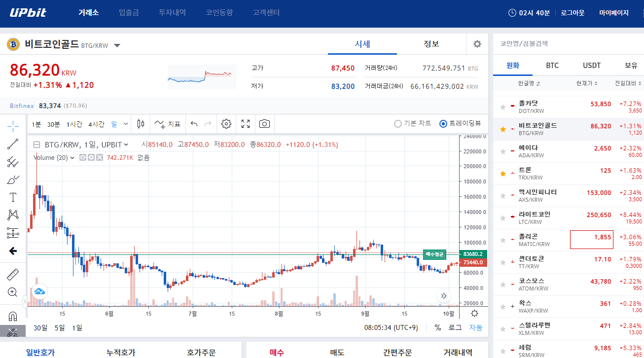Click the coin name search field
The height and width of the screenshot is (358, 644).
[568, 43]
